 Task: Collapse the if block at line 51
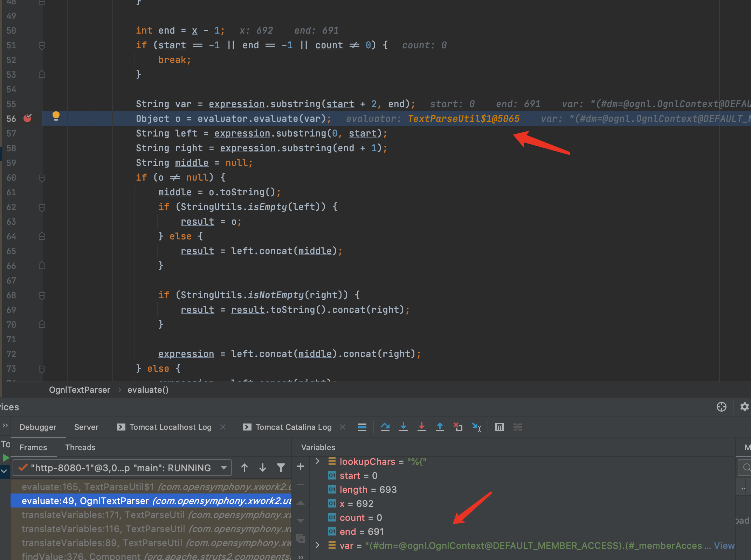[42, 45]
